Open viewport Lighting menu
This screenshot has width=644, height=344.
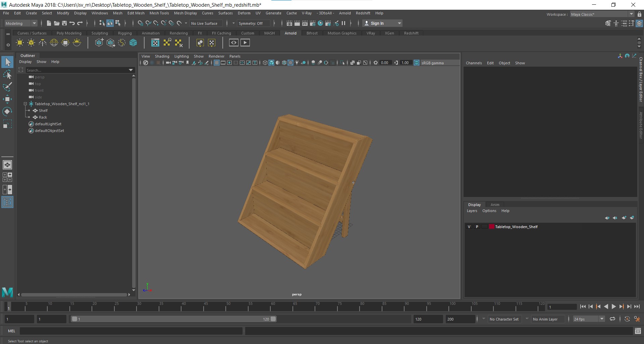(x=181, y=56)
